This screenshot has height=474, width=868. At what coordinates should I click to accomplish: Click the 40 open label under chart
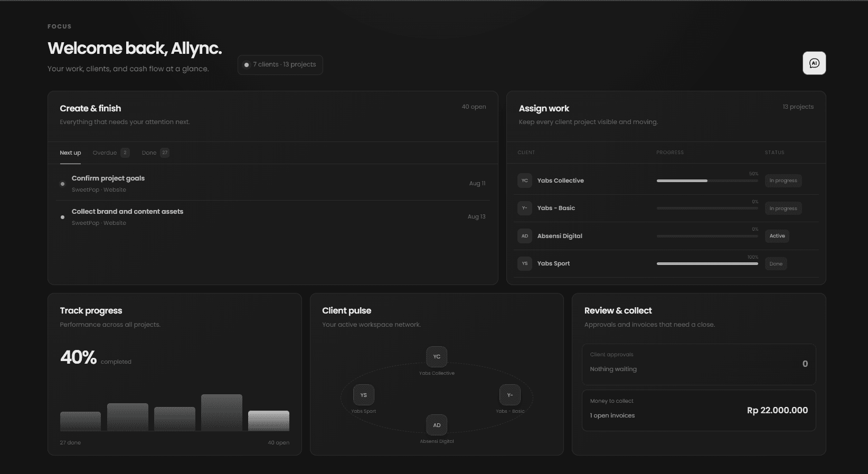(278, 443)
